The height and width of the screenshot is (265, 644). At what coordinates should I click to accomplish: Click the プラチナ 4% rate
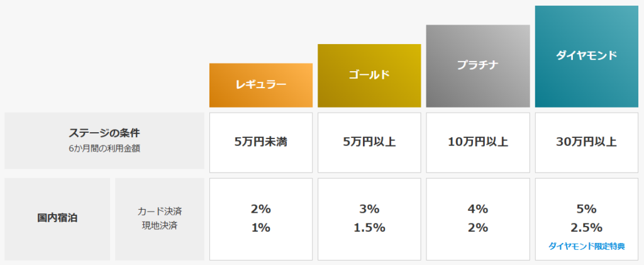click(477, 209)
